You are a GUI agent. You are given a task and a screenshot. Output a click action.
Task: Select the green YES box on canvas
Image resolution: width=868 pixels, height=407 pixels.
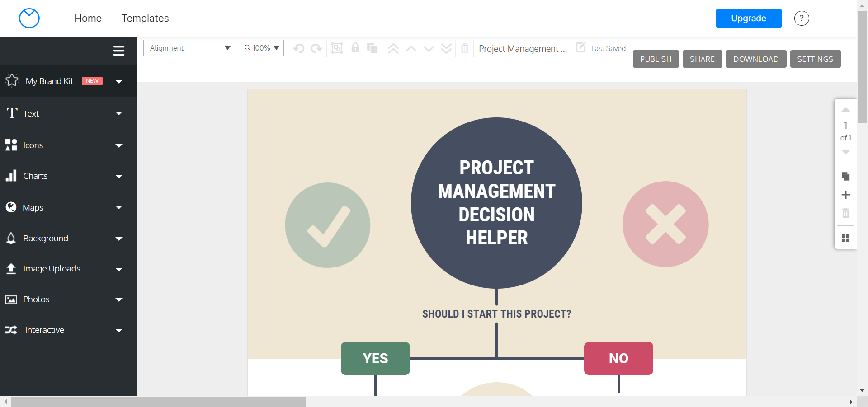[375, 358]
